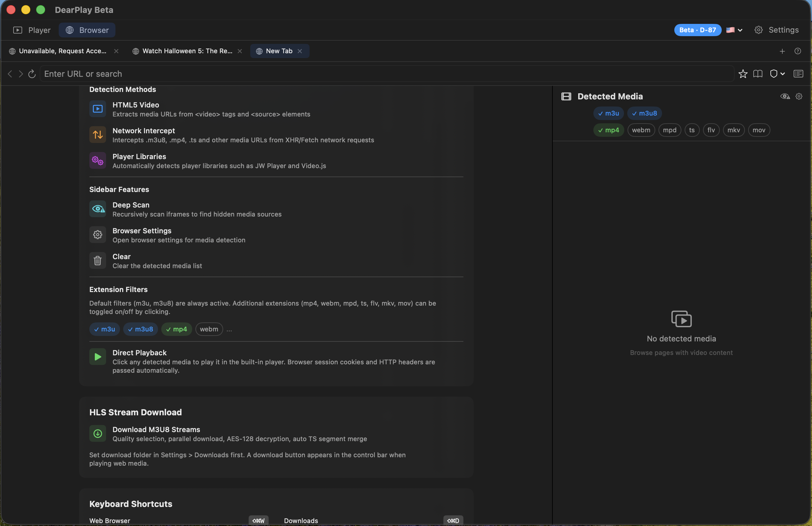Enable the ts extension filter
The height and width of the screenshot is (526, 812).
pyautogui.click(x=692, y=130)
